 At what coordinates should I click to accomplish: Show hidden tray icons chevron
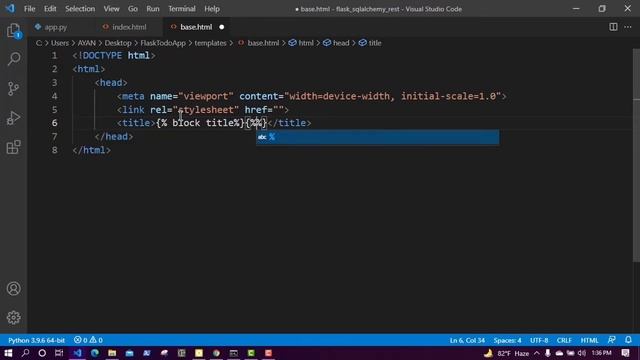point(536,353)
